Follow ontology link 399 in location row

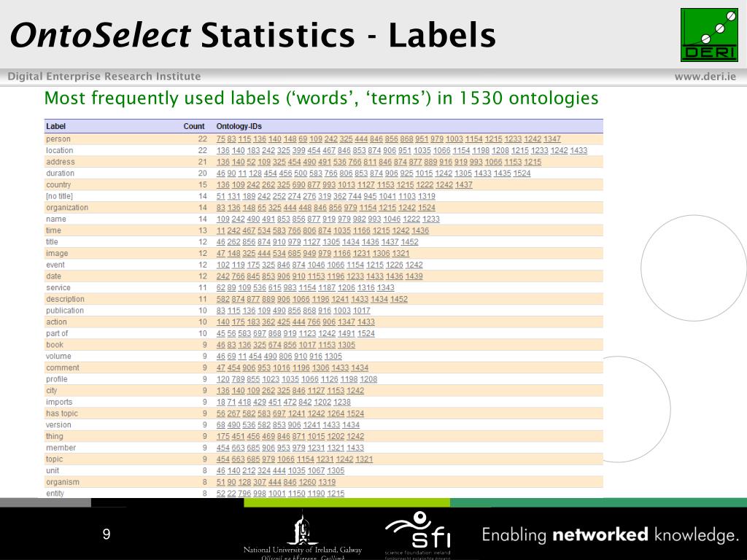[x=298, y=150]
